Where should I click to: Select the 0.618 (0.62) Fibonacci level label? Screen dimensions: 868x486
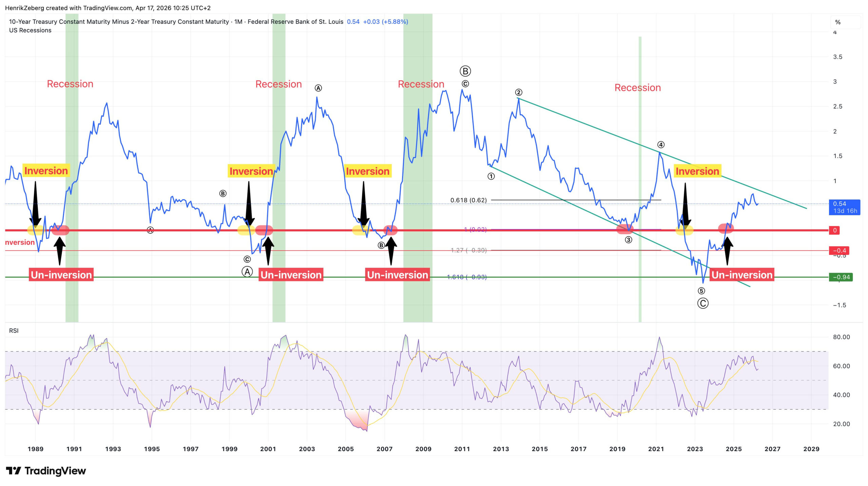point(468,200)
